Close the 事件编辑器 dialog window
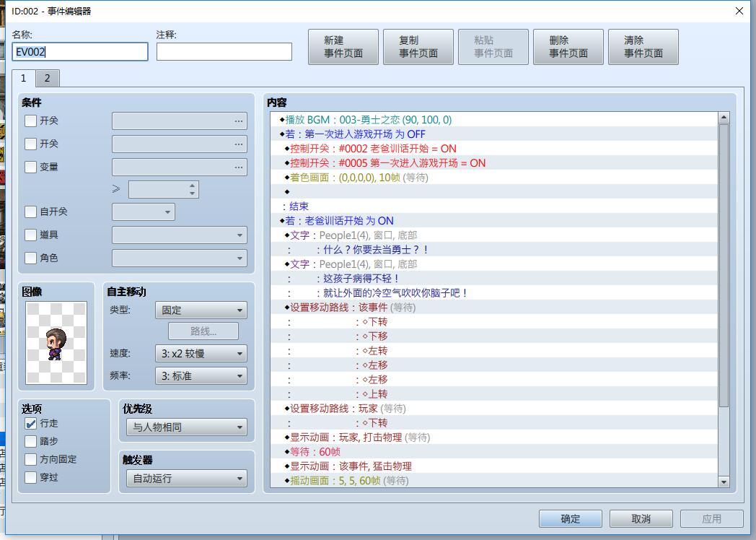This screenshot has width=756, height=540. coord(739,11)
